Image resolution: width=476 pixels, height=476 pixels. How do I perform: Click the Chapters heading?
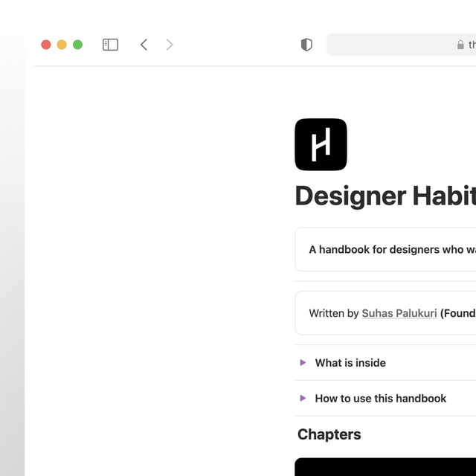click(x=329, y=434)
